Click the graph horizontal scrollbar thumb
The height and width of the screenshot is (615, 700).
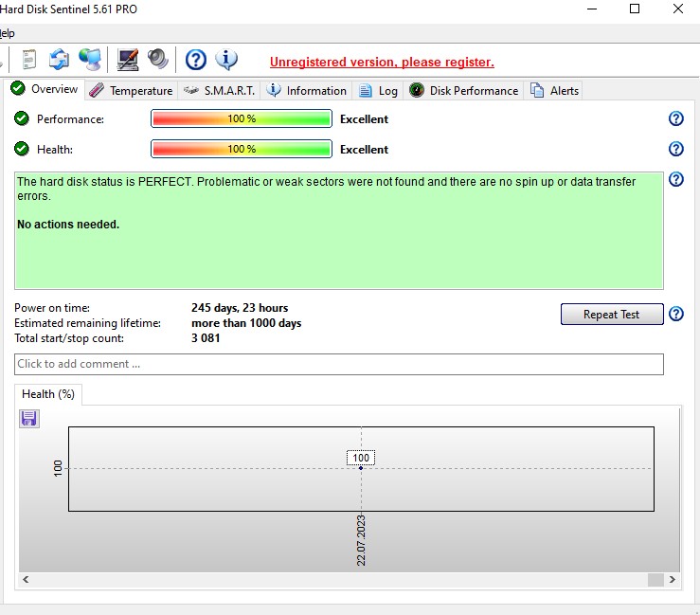655,579
